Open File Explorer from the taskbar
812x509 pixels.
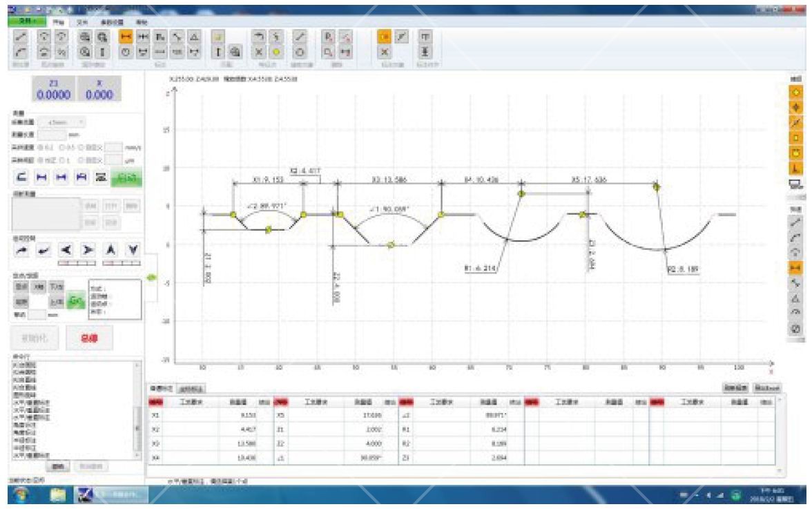coord(57,495)
